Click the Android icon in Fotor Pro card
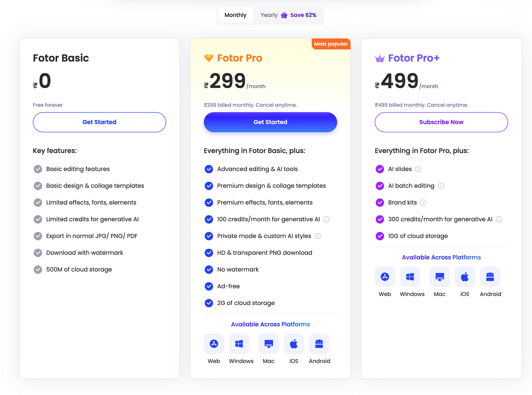532x395 pixels. pyautogui.click(x=319, y=344)
